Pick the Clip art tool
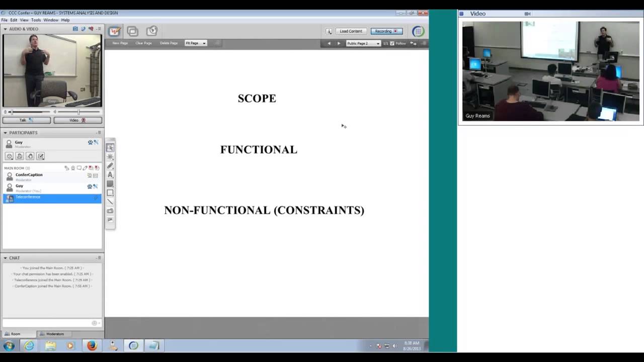 (110, 220)
